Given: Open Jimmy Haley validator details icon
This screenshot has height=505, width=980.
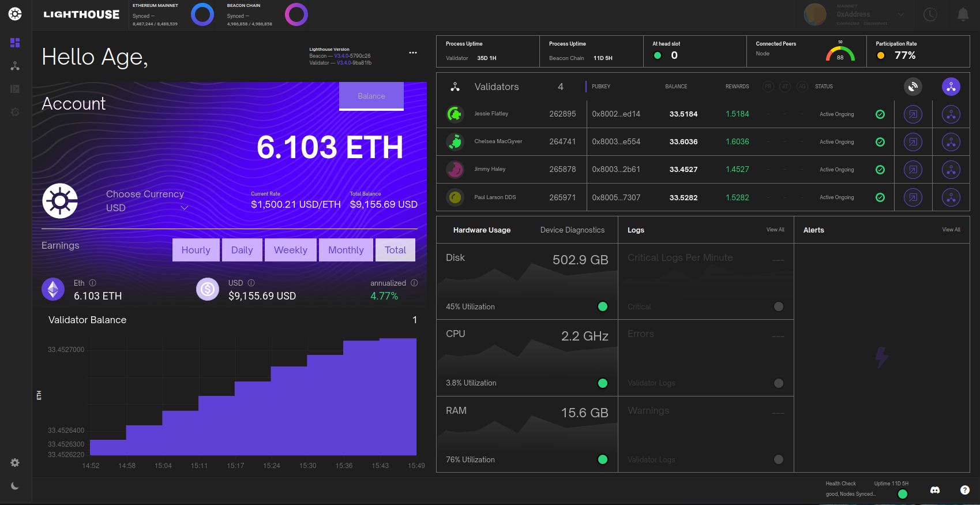Looking at the screenshot, I should tap(951, 170).
